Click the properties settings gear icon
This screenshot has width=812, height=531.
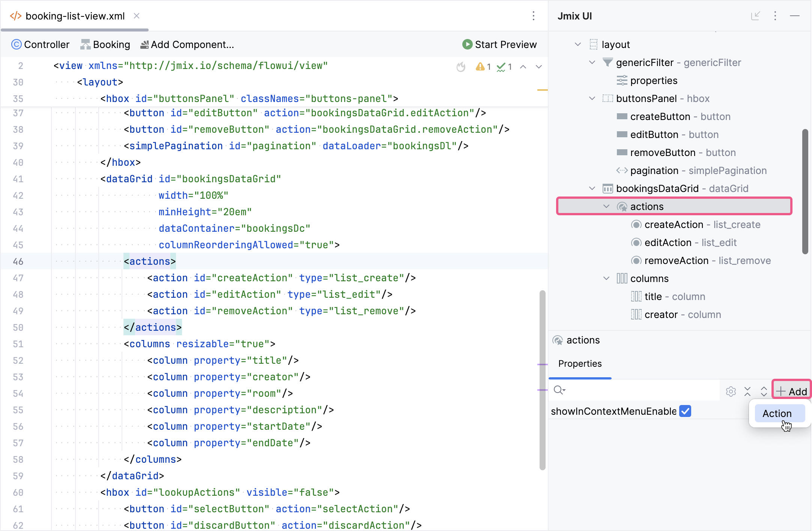tap(731, 391)
